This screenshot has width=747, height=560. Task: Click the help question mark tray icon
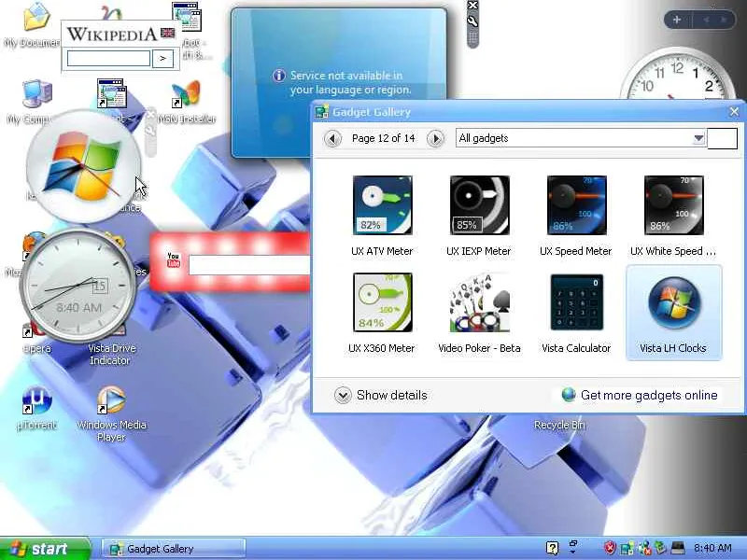(552, 548)
